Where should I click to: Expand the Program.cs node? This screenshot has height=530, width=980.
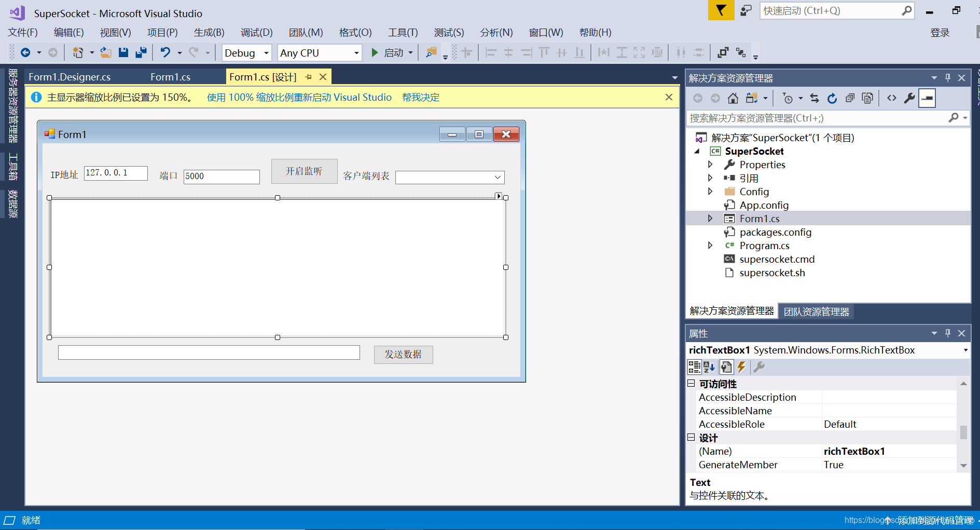click(710, 246)
